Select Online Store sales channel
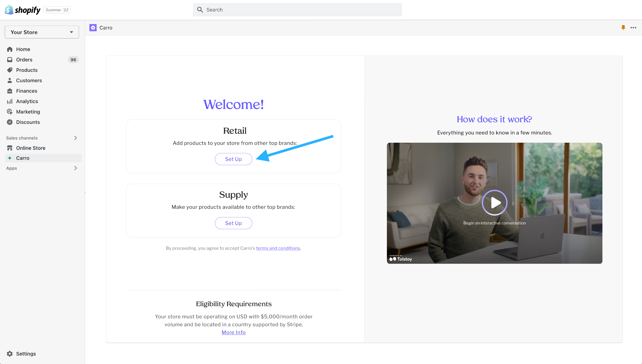642x364 pixels. 31,148
